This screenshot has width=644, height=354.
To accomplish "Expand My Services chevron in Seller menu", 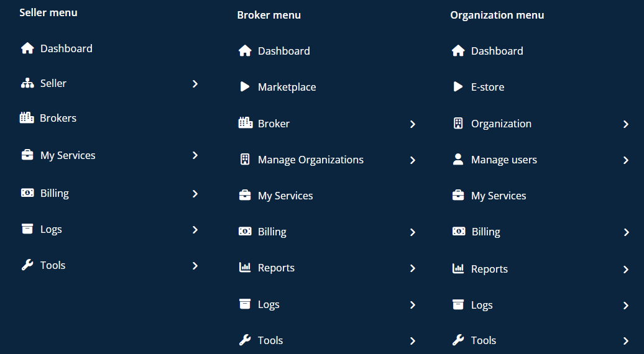I will tap(195, 155).
